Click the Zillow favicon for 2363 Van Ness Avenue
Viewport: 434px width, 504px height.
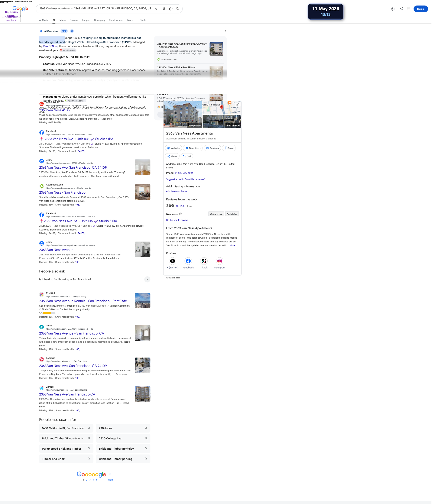click(x=42, y=245)
